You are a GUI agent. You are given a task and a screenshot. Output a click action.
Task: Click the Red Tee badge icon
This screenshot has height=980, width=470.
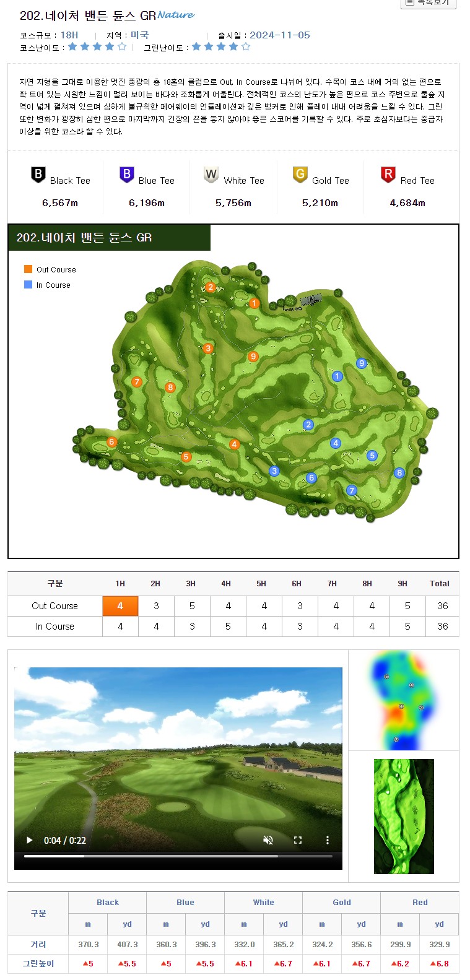[388, 175]
